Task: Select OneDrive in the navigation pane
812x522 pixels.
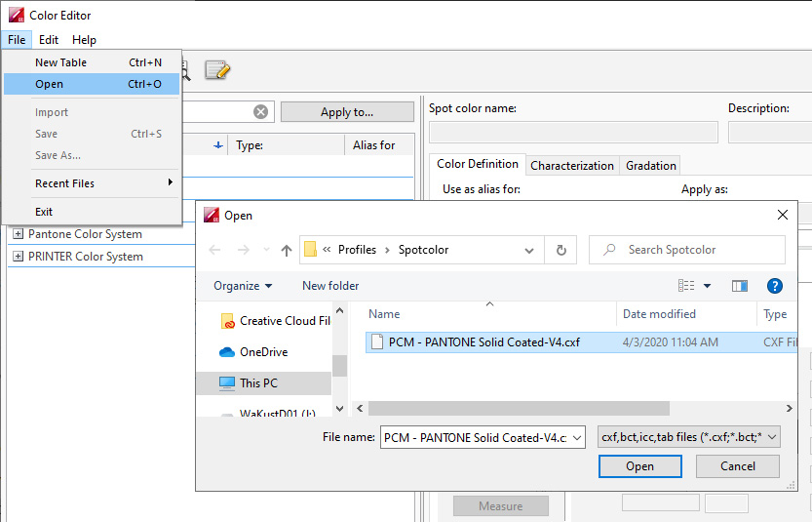Action: tap(253, 352)
